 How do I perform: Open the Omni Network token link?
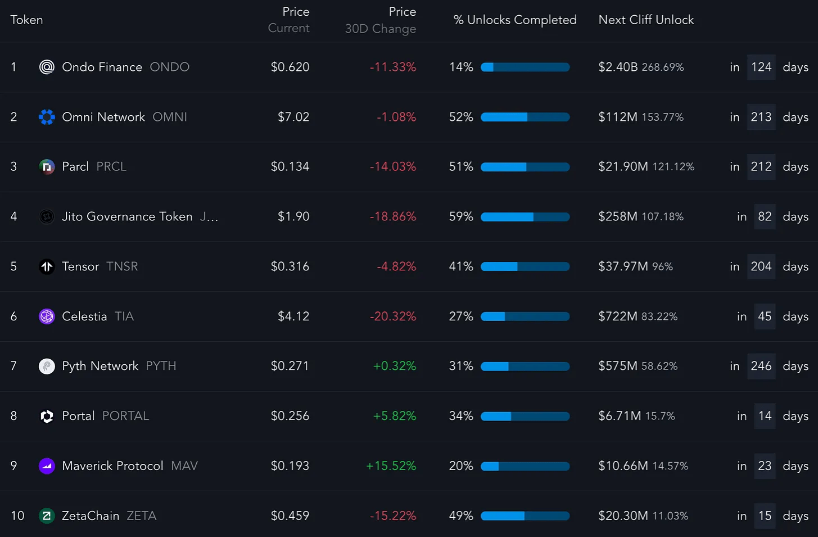tap(103, 117)
